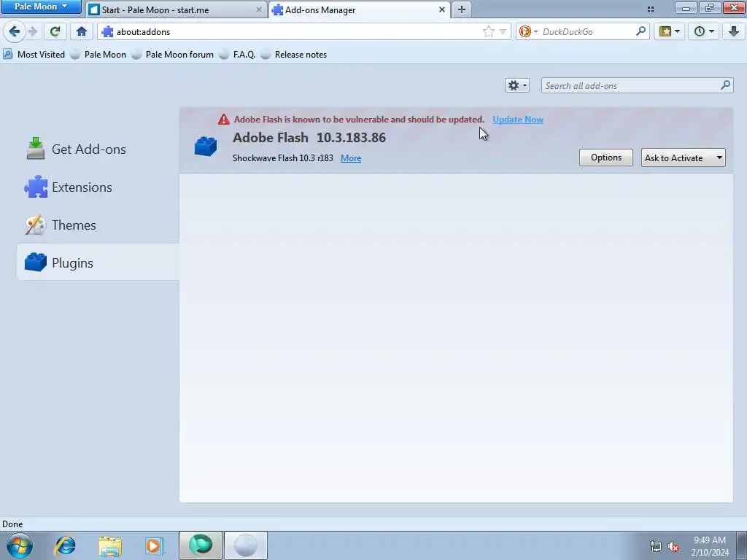Viewport: 747px width, 560px height.
Task: Click the tab groups grid icon
Action: [x=651, y=9]
